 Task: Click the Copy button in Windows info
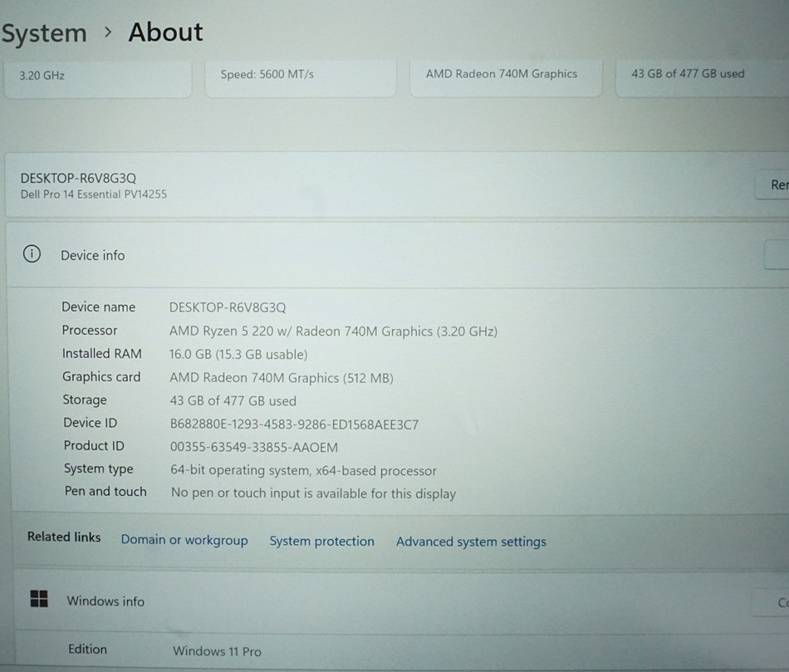tap(772, 602)
